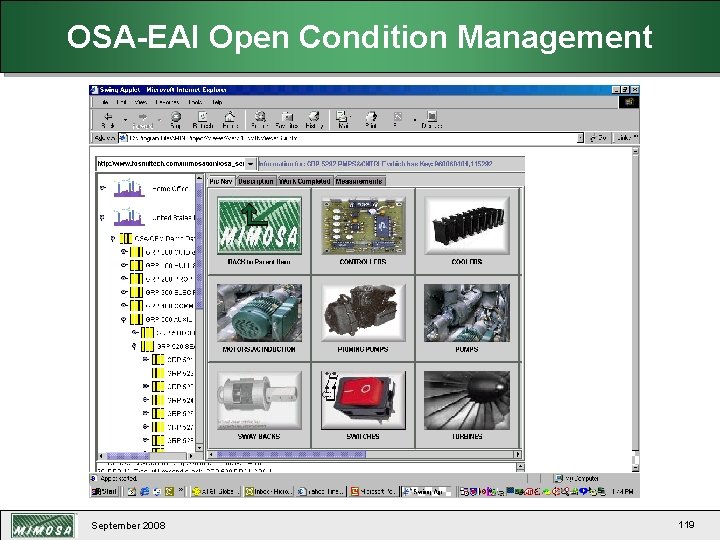Open the address bar dropdown arrow
This screenshot has height=540, width=720.
tap(580, 138)
